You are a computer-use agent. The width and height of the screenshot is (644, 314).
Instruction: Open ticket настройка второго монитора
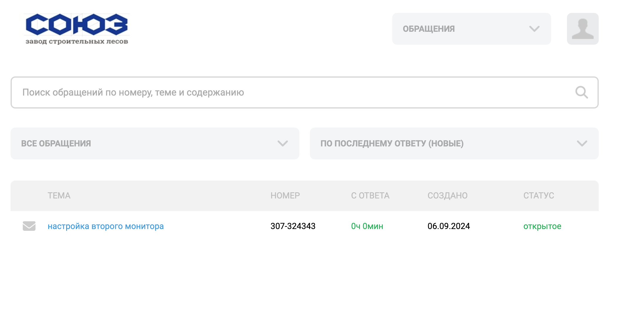106,226
